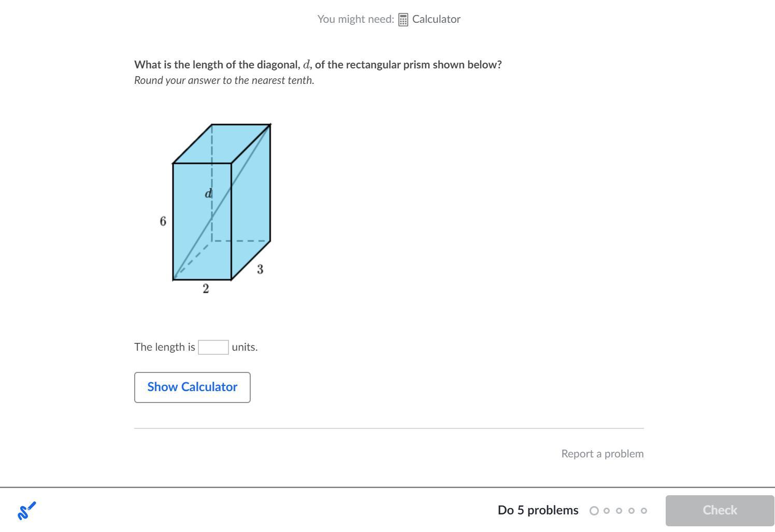775x532 pixels.
Task: Select the second progress circle
Action: 607,511
